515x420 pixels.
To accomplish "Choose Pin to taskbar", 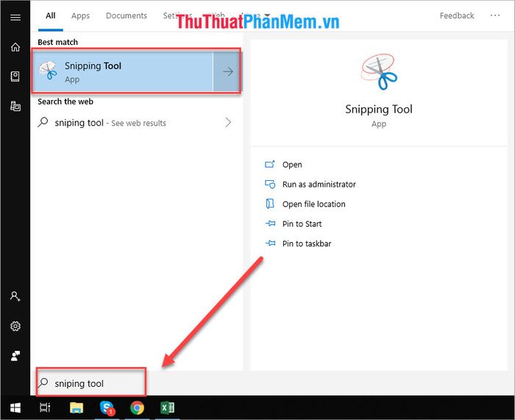I will click(x=307, y=243).
